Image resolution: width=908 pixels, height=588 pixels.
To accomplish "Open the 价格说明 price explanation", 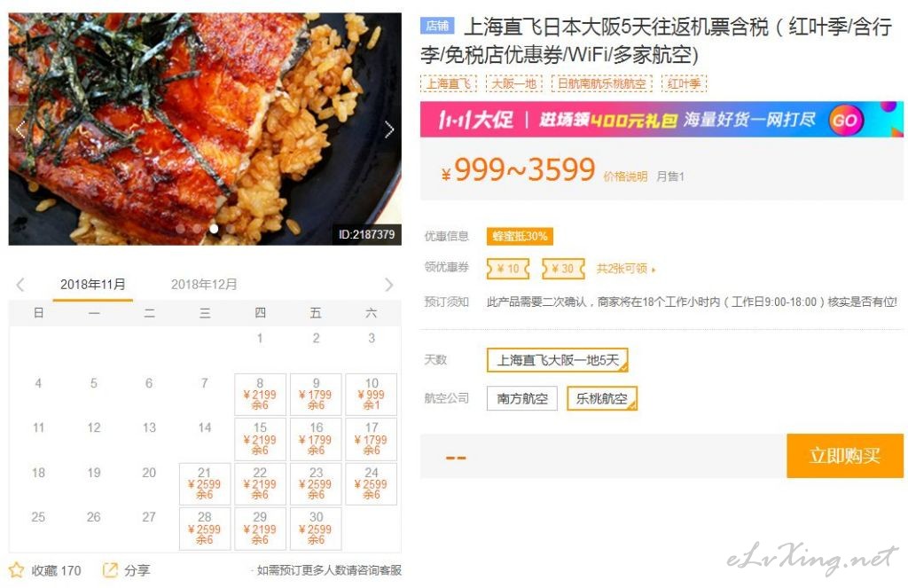I will pos(625,176).
